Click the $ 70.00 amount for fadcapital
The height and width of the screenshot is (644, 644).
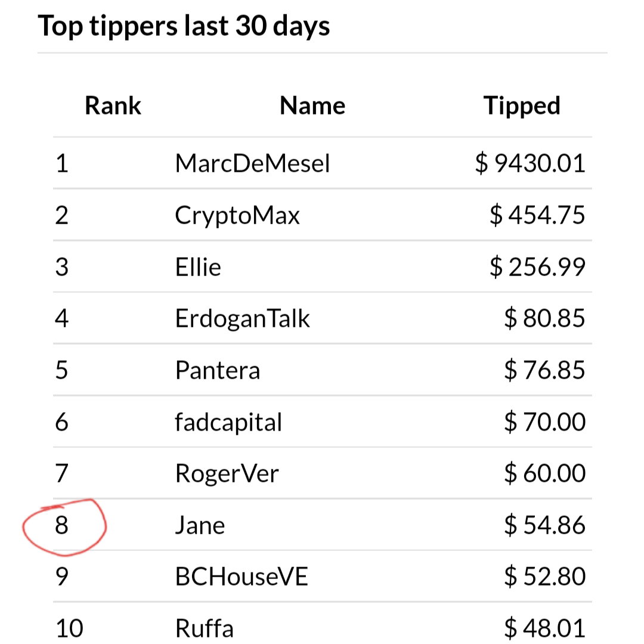(545, 422)
